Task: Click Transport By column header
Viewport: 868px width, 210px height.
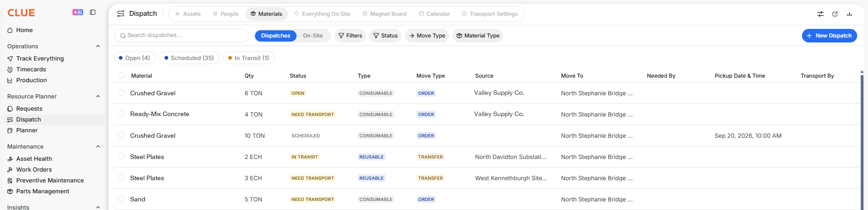Action: pyautogui.click(x=817, y=76)
